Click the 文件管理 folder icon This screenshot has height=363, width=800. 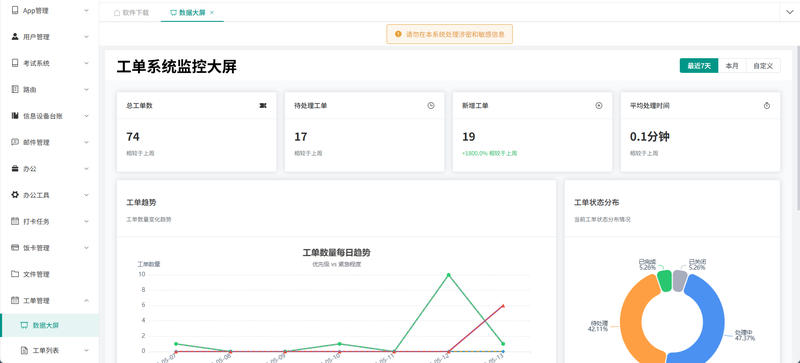click(x=15, y=274)
